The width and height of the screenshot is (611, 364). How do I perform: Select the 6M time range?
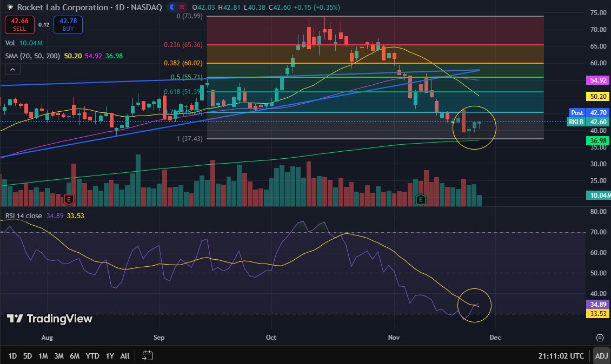pyautogui.click(x=75, y=356)
